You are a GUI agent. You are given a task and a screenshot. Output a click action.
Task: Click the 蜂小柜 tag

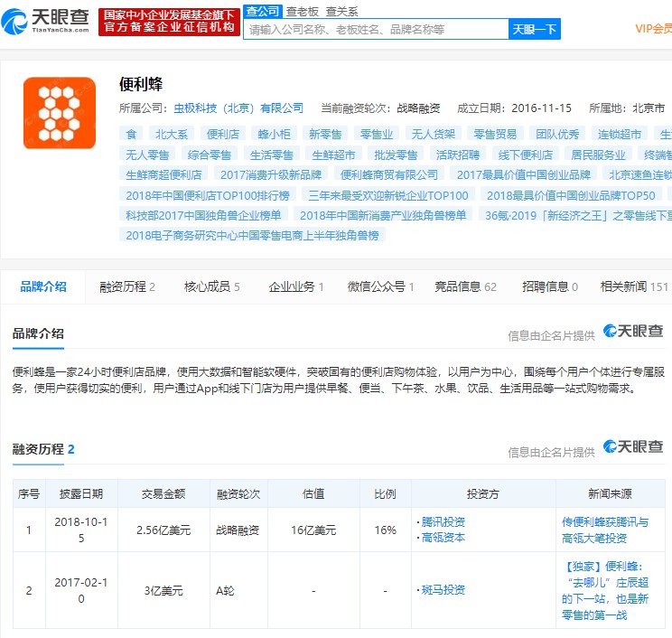click(x=275, y=135)
